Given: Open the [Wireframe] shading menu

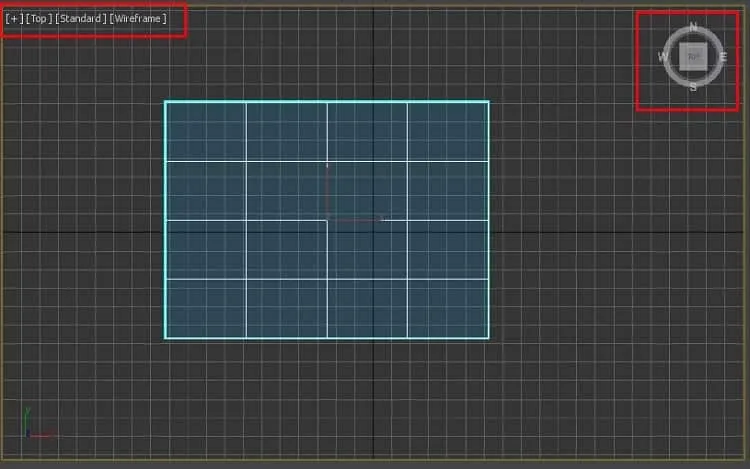Looking at the screenshot, I should [138, 19].
